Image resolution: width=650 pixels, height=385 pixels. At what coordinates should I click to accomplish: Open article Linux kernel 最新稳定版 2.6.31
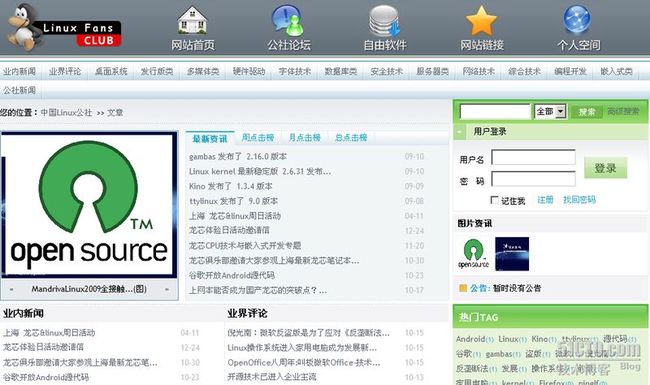coord(260,171)
